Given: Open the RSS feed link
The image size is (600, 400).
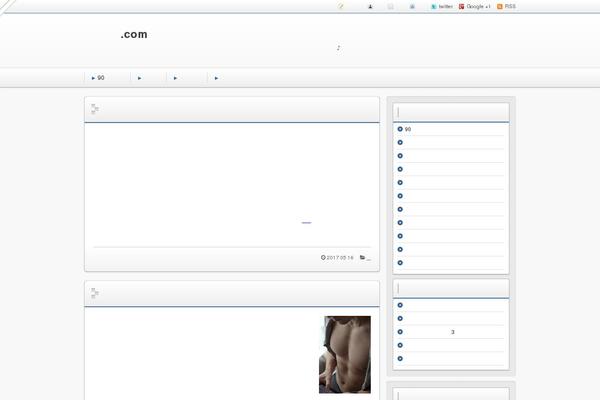Looking at the screenshot, I should point(506,7).
